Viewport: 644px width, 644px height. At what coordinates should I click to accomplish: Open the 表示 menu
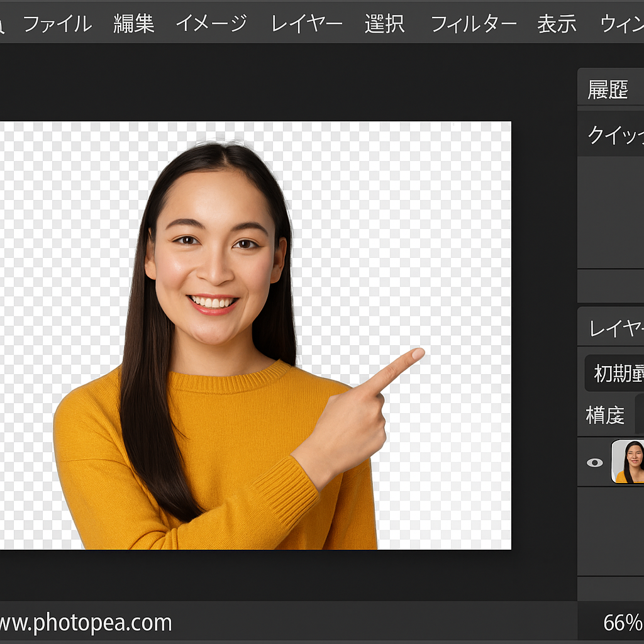point(557,24)
